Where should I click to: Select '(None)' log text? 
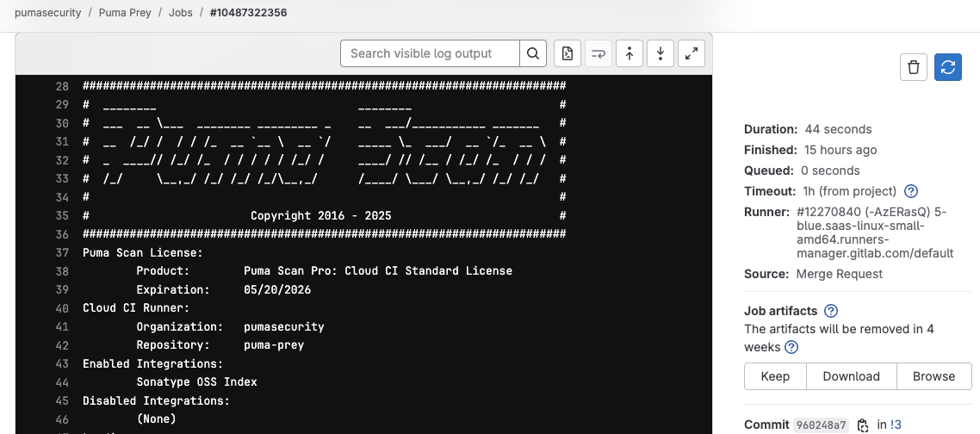(x=156, y=419)
